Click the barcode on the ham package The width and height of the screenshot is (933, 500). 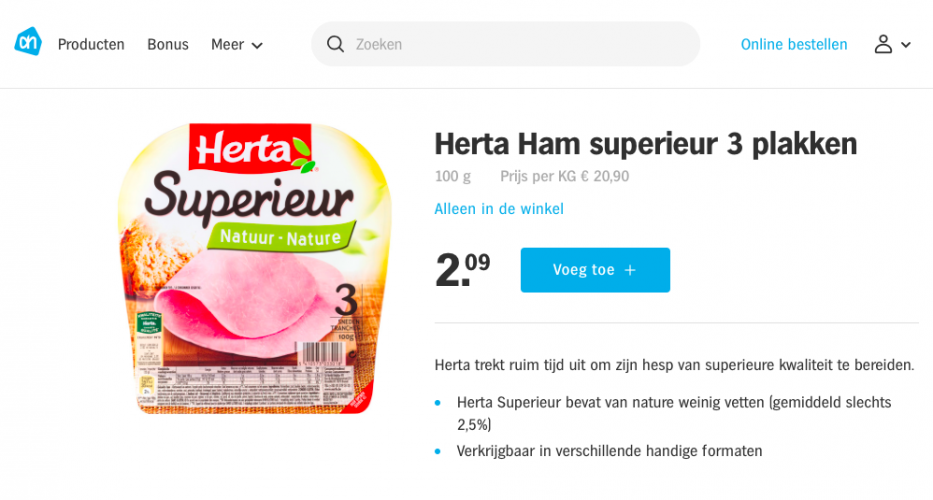(x=323, y=353)
